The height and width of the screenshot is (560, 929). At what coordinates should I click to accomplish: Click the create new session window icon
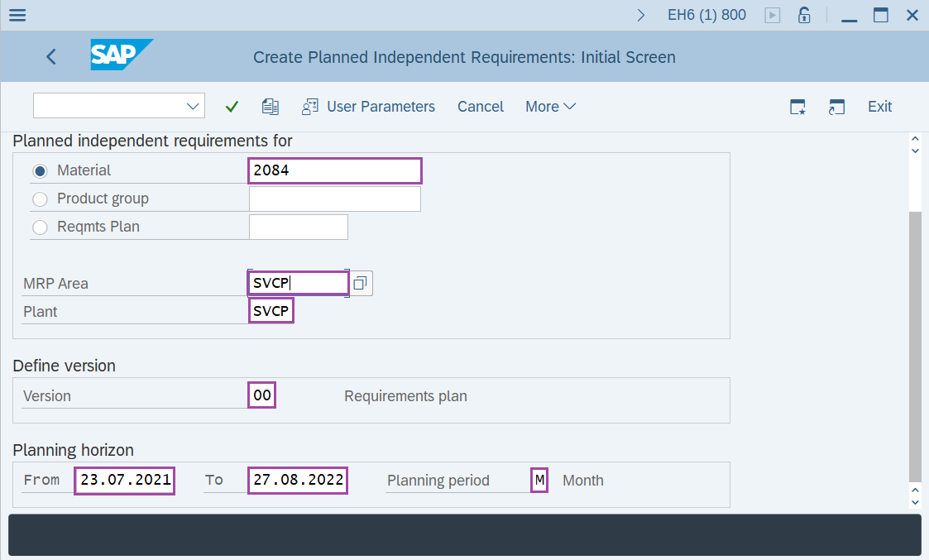tap(797, 107)
